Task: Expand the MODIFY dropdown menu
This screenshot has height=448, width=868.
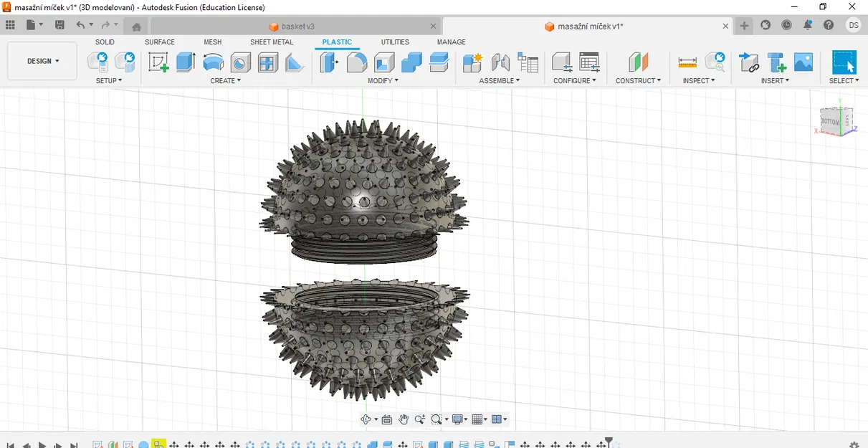Action: 383,81
